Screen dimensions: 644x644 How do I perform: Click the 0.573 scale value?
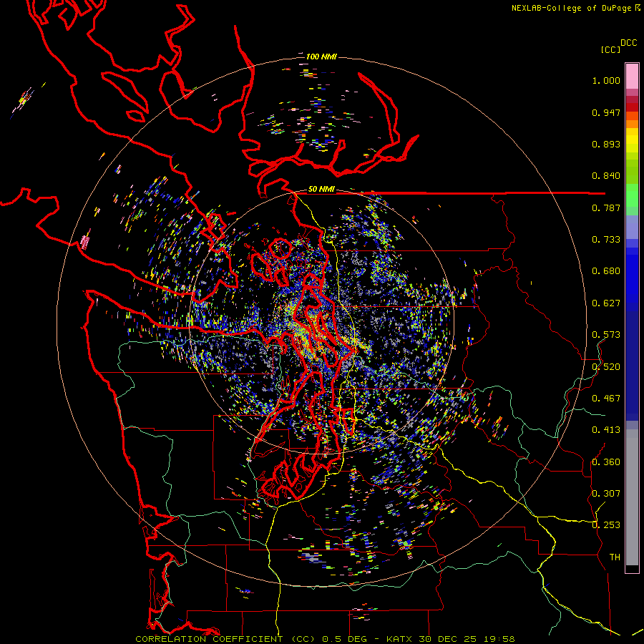pos(606,335)
